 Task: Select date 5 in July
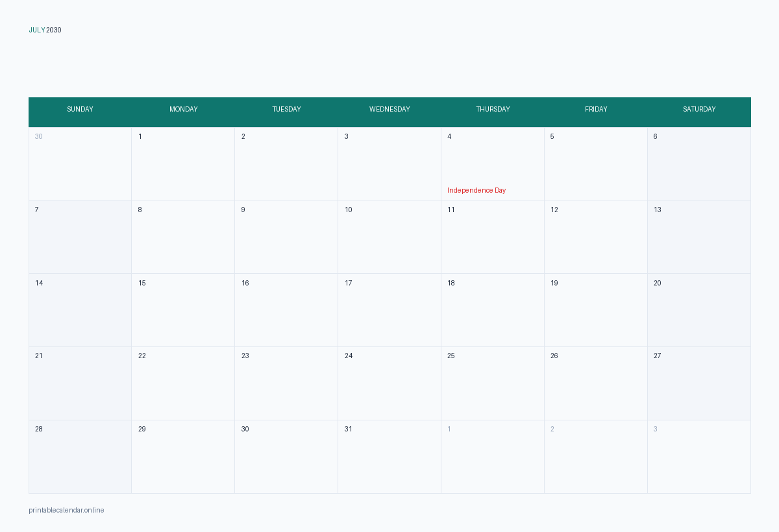[x=596, y=163]
